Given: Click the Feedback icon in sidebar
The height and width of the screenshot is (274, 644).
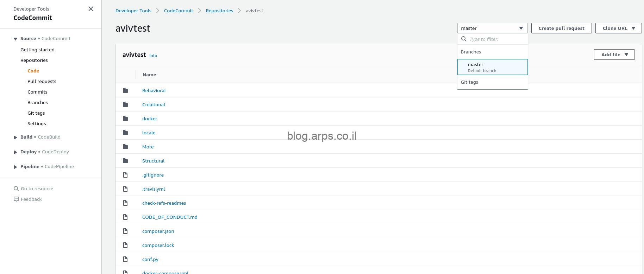Looking at the screenshot, I should [16, 199].
